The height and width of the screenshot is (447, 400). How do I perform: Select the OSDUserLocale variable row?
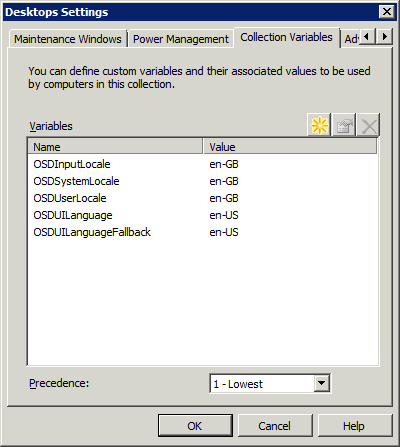[x=203, y=198]
